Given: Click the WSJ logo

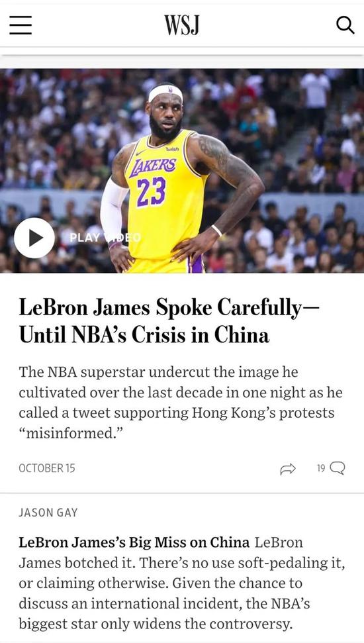Looking at the screenshot, I should [x=182, y=25].
